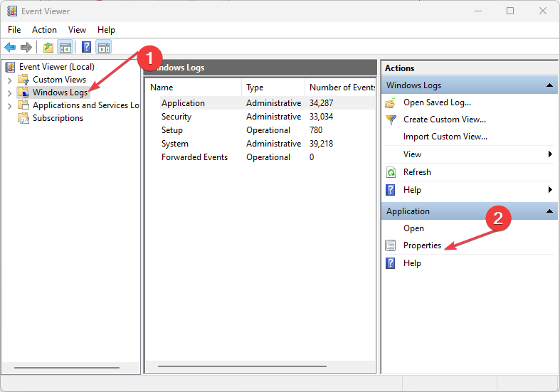This screenshot has width=560, height=392.
Task: Click the Subscriptions folder icon
Action: [23, 118]
